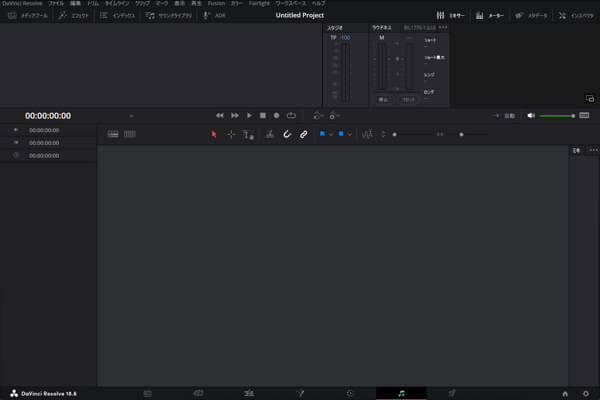Open the Fairlight page music note icon

pos(401,393)
